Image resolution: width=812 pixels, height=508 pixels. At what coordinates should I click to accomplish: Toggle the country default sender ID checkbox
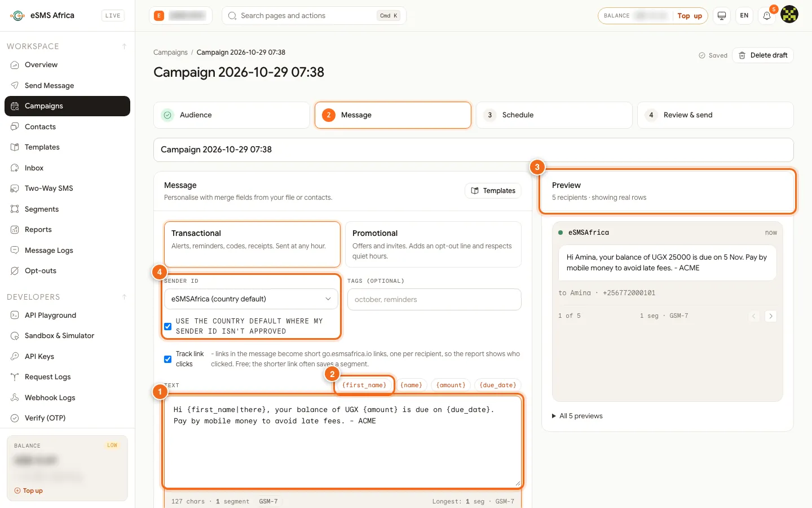tap(167, 326)
